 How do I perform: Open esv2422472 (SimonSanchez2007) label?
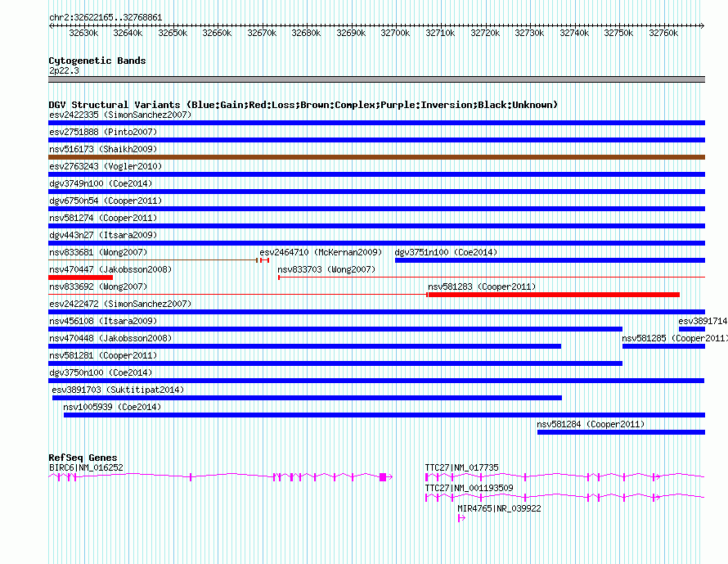pos(120,304)
